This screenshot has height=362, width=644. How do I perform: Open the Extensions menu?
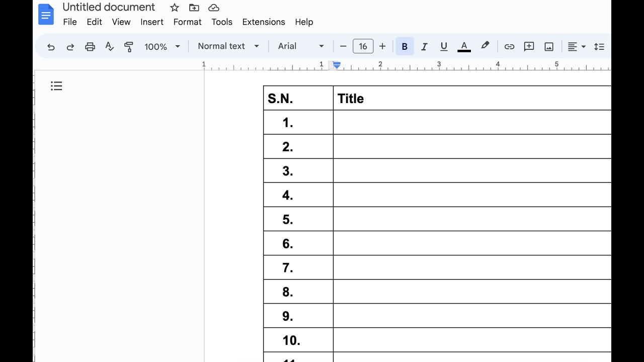pyautogui.click(x=264, y=22)
